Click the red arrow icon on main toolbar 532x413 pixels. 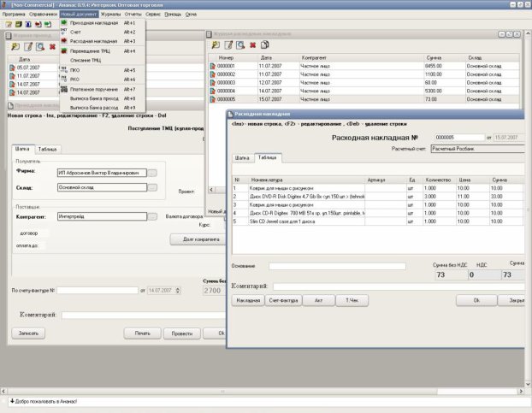[38, 25]
